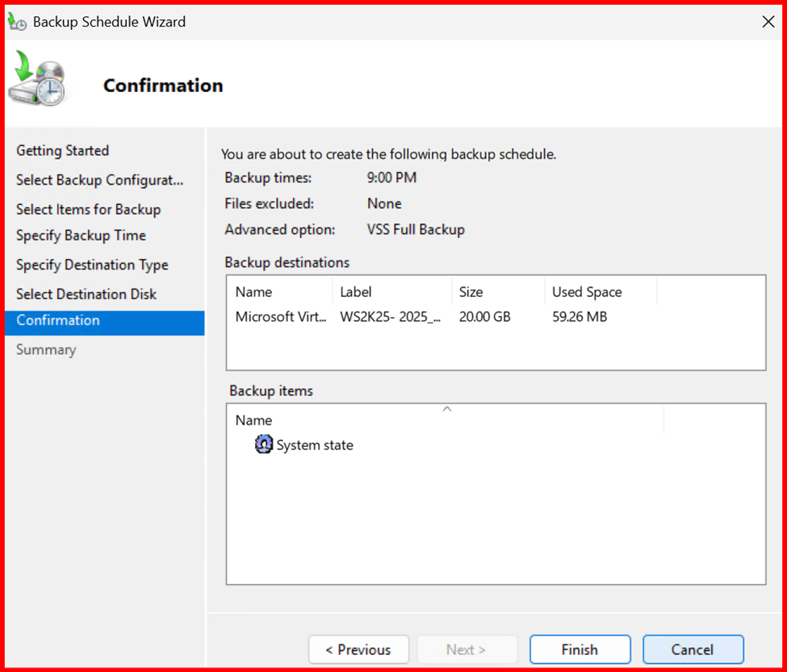Go to Select Items for Backup step
This screenshot has width=787, height=672.
pos(88,209)
